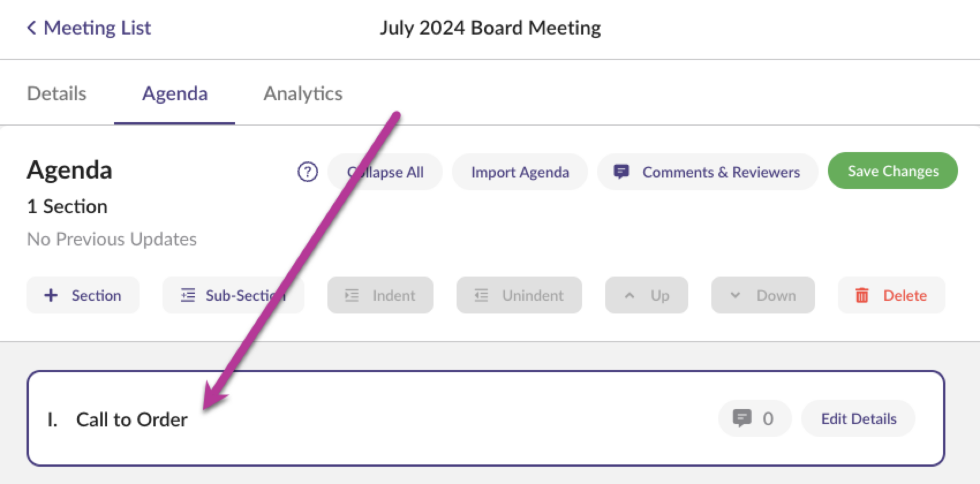Click the plus icon on the Section button
Viewport: 980px width, 484px height.
(51, 295)
